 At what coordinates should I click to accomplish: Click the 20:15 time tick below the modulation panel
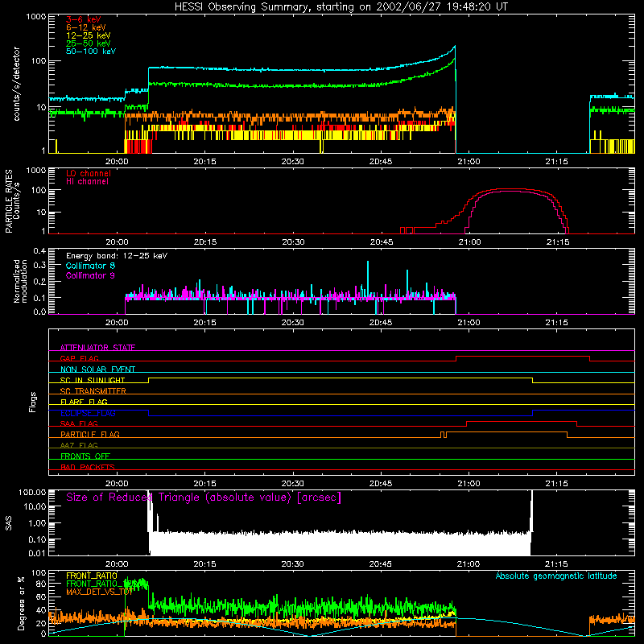[x=204, y=323]
